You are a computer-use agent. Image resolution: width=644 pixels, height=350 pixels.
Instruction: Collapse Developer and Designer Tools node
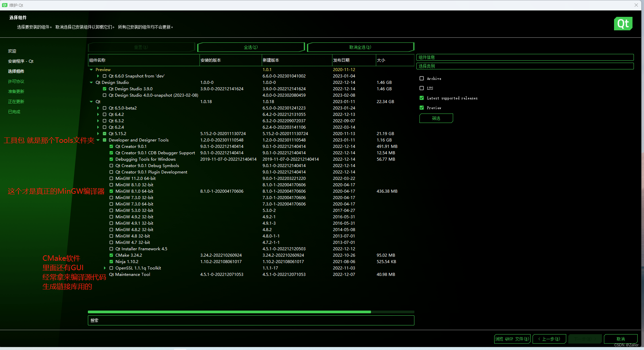point(98,140)
